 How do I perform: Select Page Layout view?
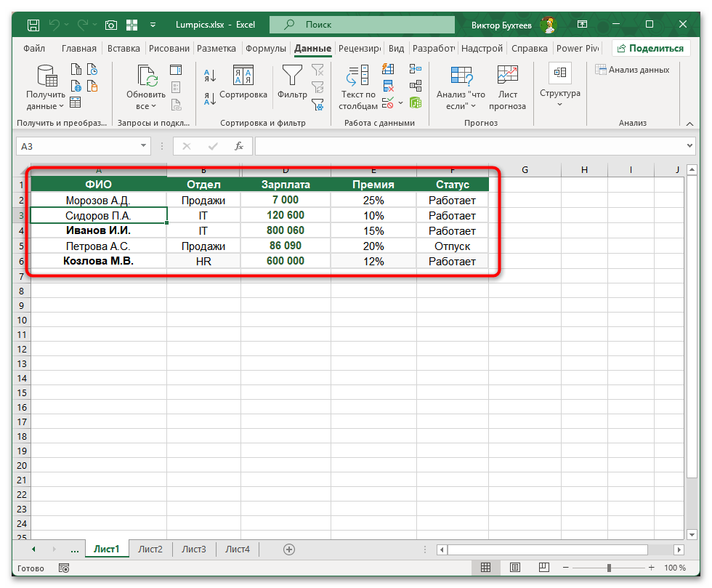(515, 567)
